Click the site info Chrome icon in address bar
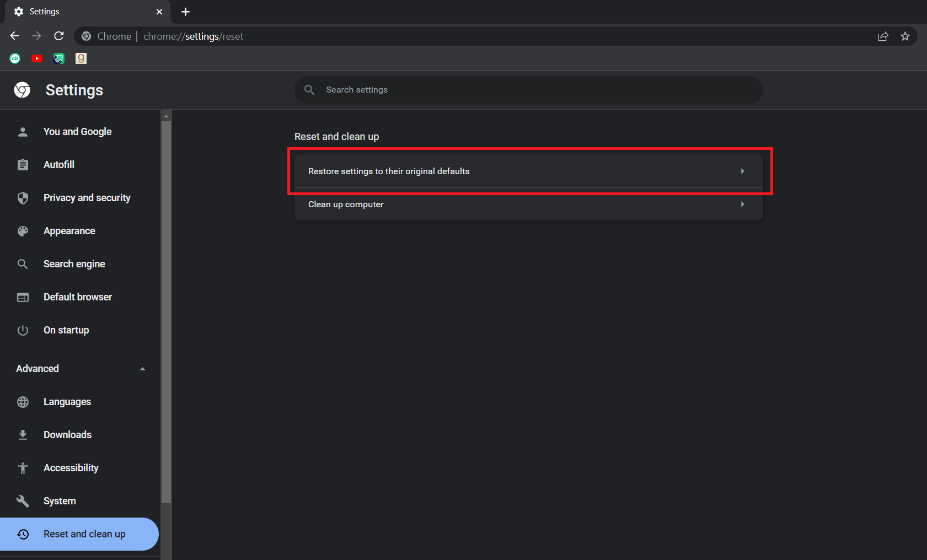927x560 pixels. (87, 36)
